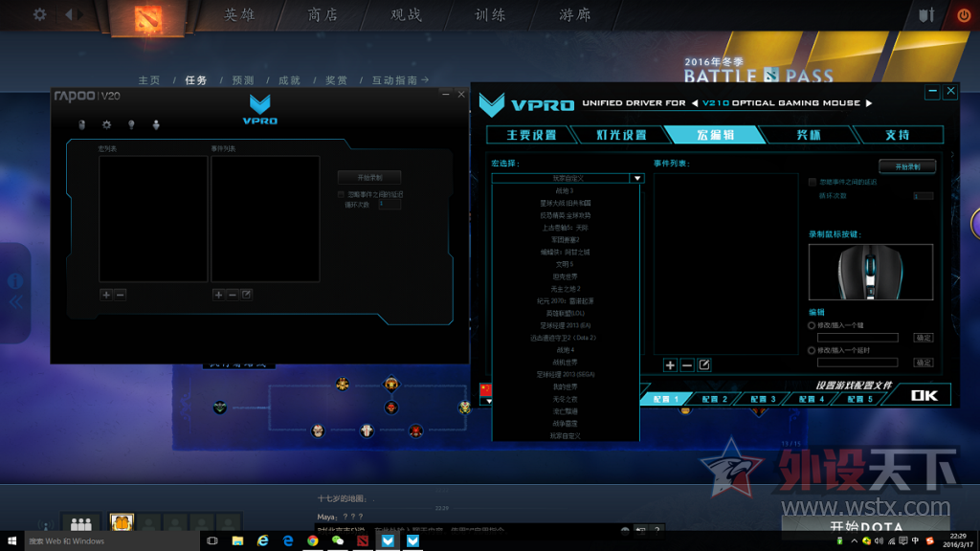
Task: Open Battle Pass 成就 link
Action: 289,80
